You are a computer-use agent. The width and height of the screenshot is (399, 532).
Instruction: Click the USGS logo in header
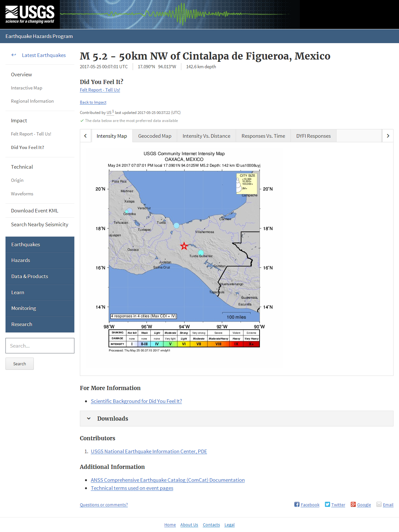click(30, 14)
